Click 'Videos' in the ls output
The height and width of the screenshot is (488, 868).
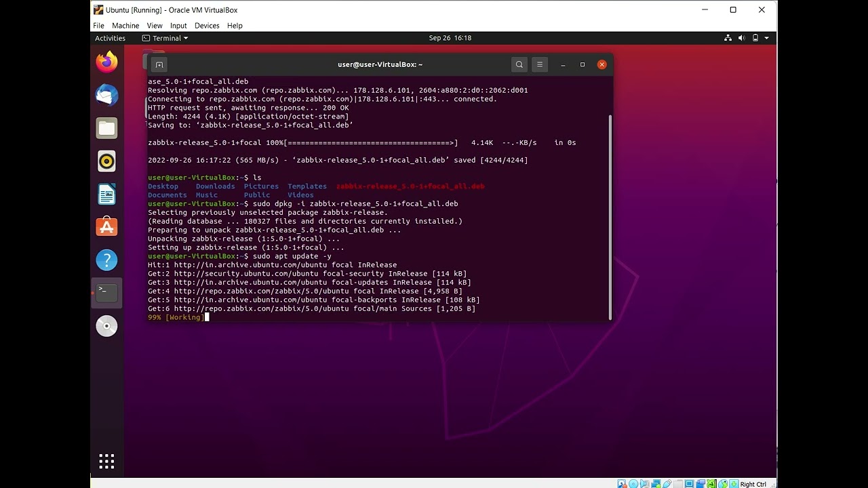pyautogui.click(x=300, y=195)
